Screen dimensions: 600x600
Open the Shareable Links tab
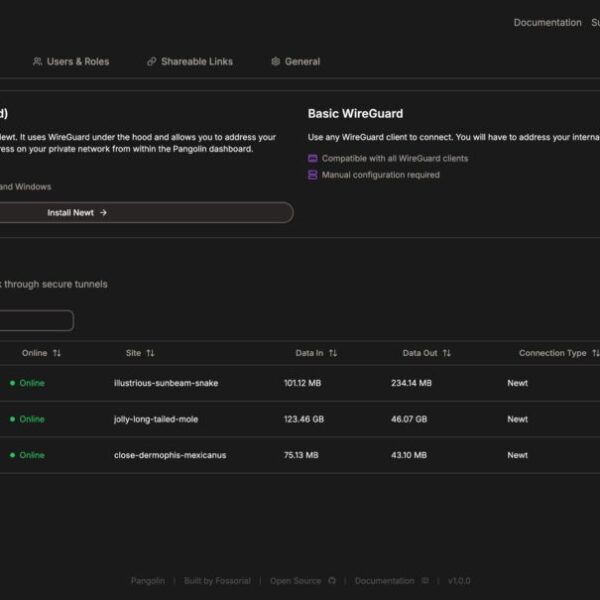pyautogui.click(x=190, y=62)
